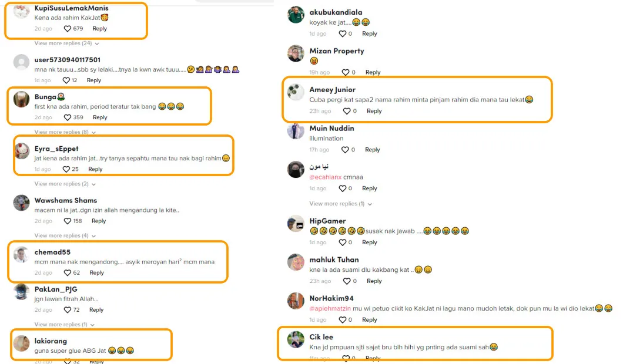This screenshot has height=364, width=623.
Task: Like PakLan_PJG's comment
Action: 68,310
